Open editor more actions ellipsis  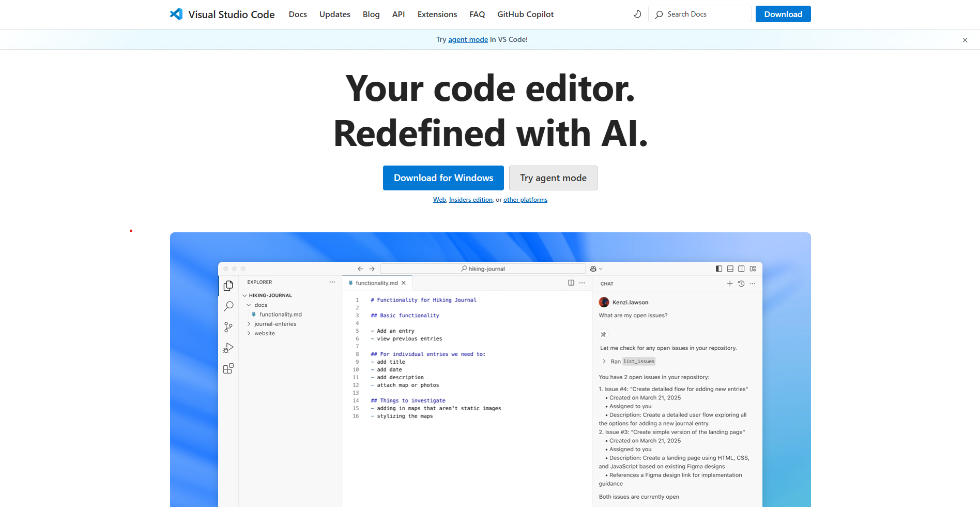(x=583, y=282)
